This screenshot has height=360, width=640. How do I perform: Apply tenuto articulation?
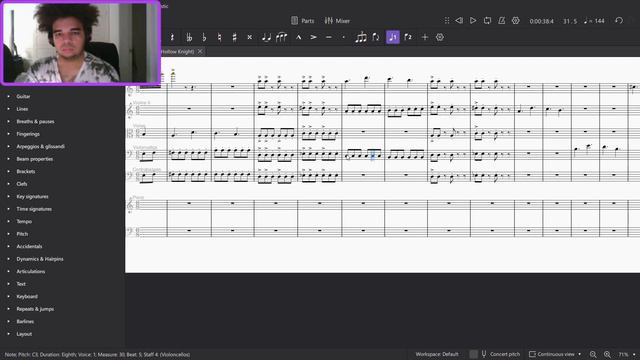coord(329,37)
